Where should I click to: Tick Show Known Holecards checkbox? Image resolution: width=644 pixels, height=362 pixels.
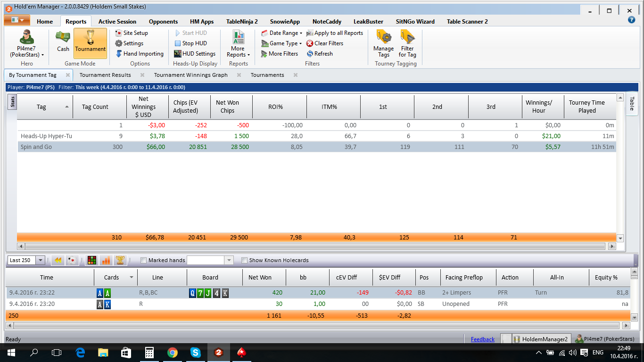coord(244,260)
